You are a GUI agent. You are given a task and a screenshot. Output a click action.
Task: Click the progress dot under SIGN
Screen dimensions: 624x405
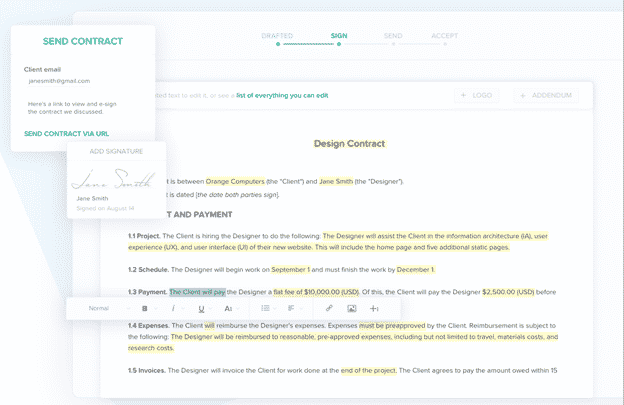[x=339, y=44]
